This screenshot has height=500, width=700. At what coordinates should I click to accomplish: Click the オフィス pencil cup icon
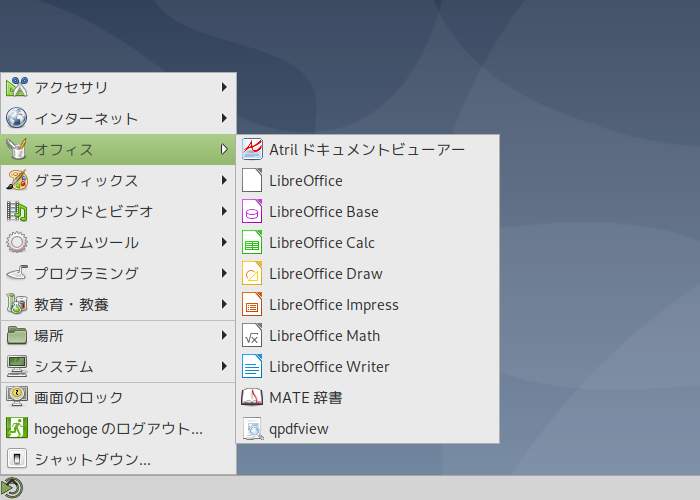(17, 149)
